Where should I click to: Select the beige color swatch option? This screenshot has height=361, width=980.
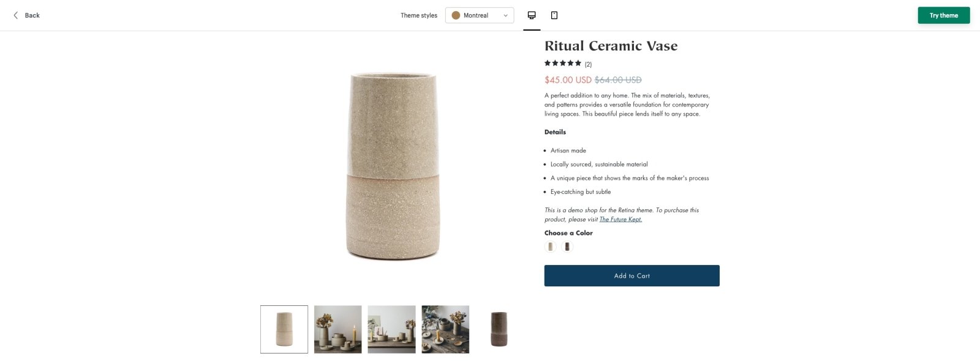point(551,247)
